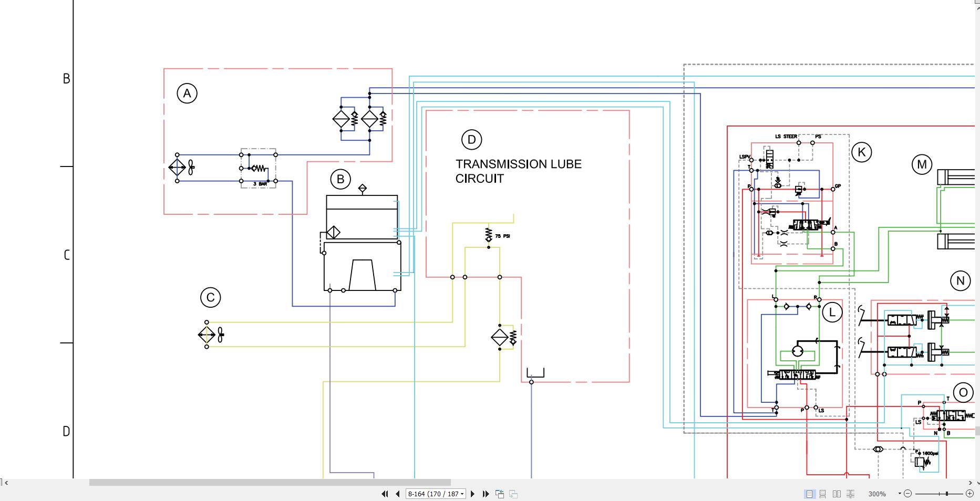
Task: Click the row marker D on margin
Action: tap(66, 431)
